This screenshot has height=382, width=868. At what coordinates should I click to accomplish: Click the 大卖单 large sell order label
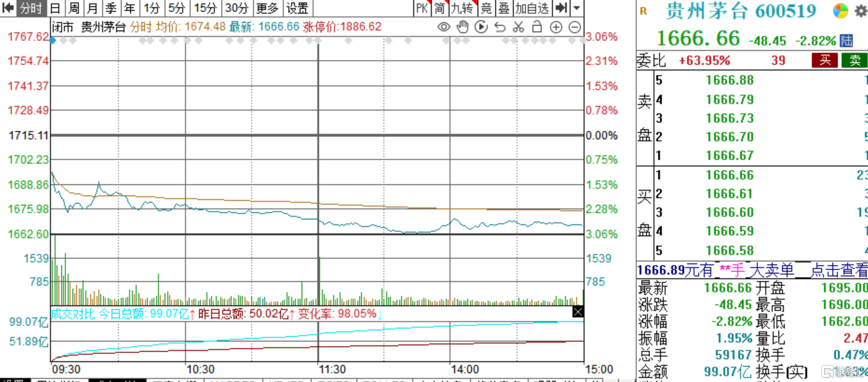coord(771,270)
